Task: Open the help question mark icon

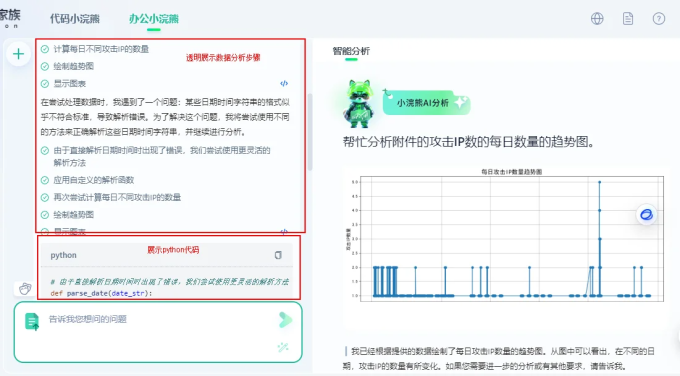Action: point(659,19)
